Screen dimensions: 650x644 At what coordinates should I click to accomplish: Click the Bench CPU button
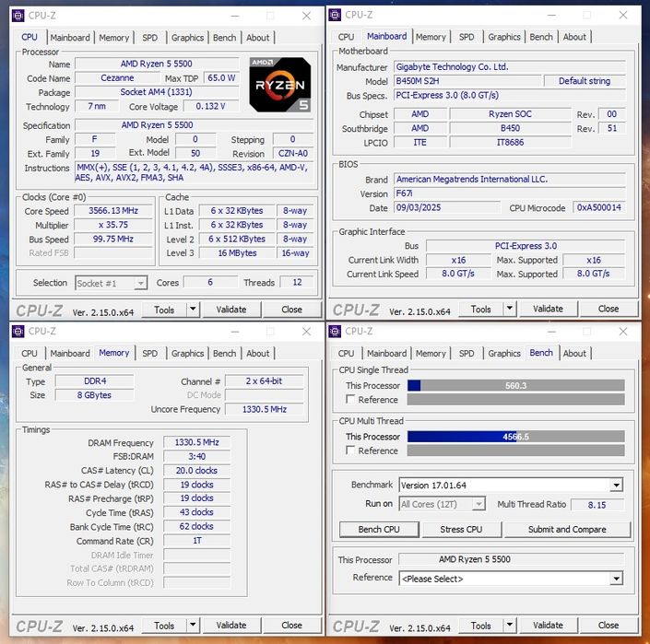pyautogui.click(x=379, y=529)
